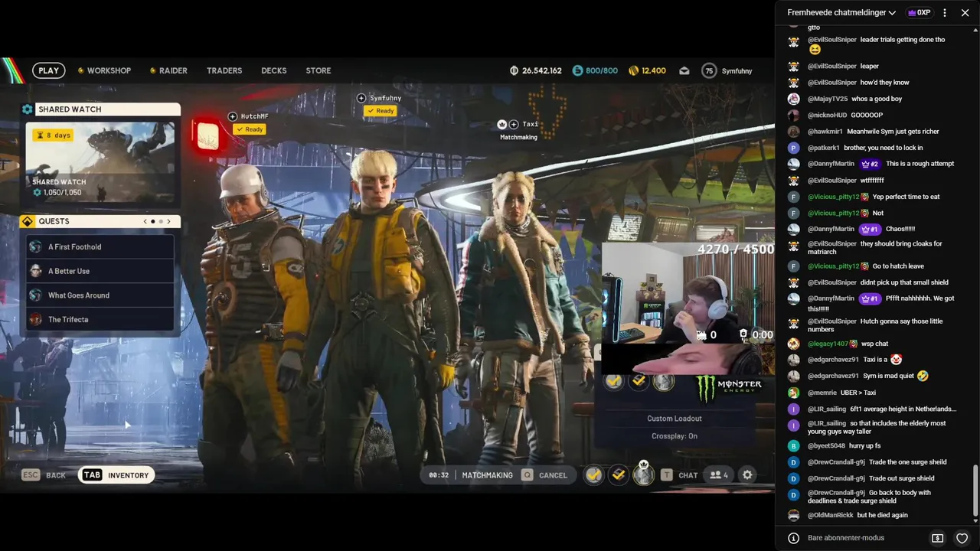Viewport: 980px width, 551px height.
Task: Click the heart reaction icon
Action: point(962,538)
